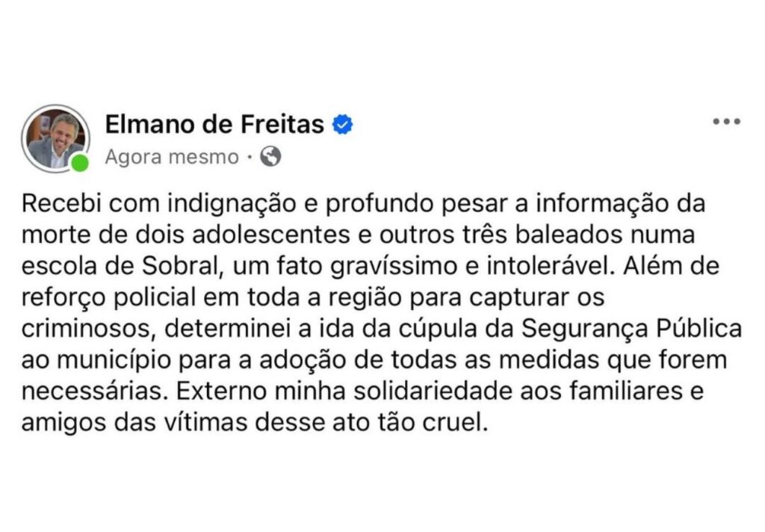The width and height of the screenshot is (765, 532).
Task: Click the word 'gravíssimo' in the post
Action: click(x=394, y=267)
